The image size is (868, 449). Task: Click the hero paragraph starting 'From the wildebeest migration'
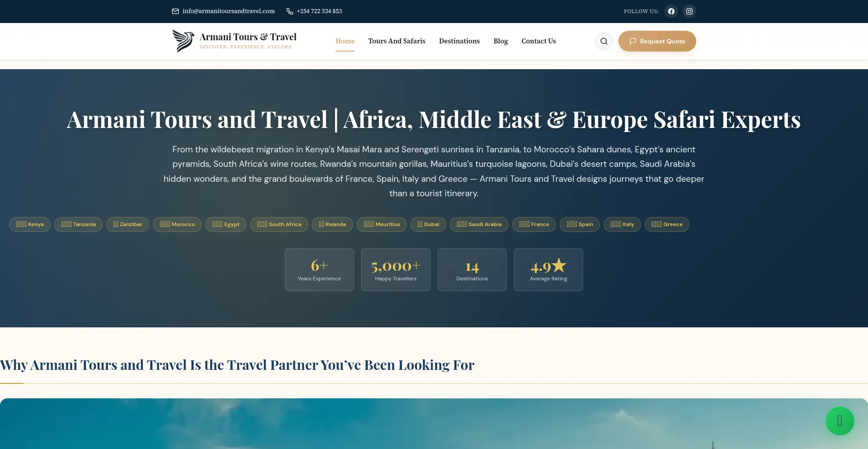[x=434, y=171]
